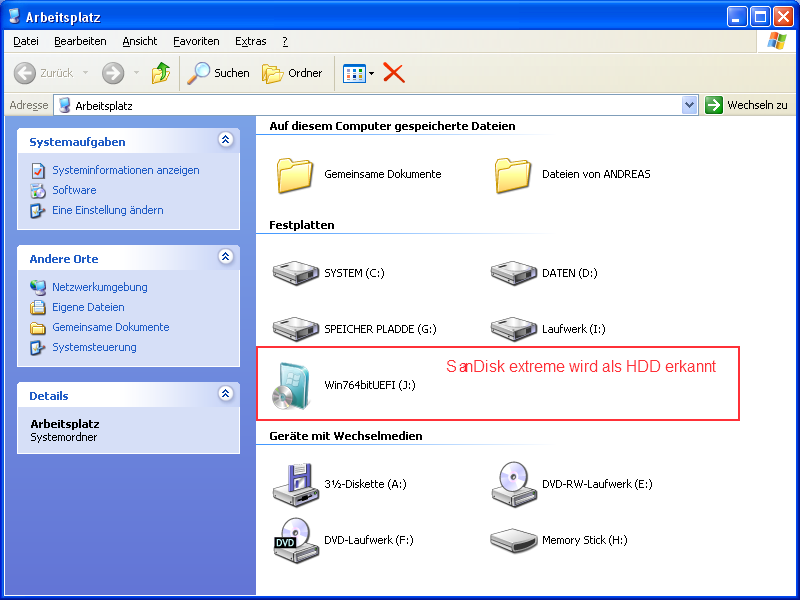This screenshot has width=800, height=600.
Task: Click Eine Einstellung ändern link
Action: [108, 210]
